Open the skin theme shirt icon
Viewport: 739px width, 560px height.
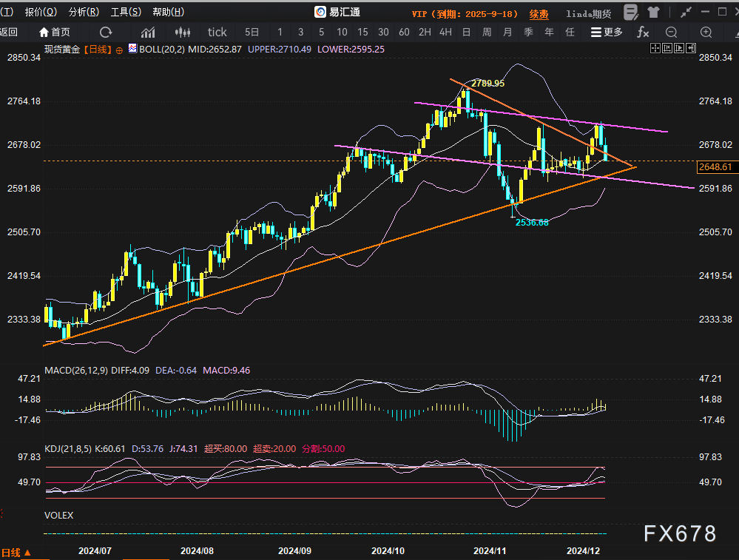[653, 12]
